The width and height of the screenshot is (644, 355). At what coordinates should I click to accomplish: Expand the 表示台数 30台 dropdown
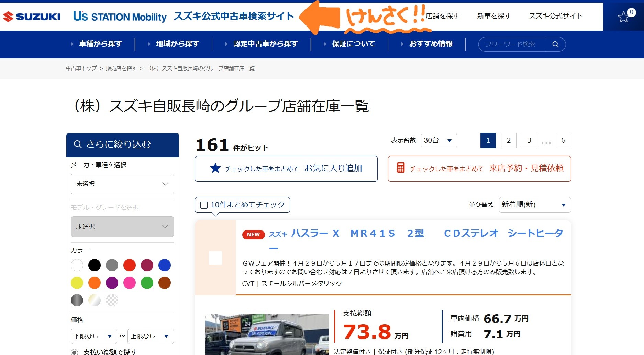pos(438,140)
